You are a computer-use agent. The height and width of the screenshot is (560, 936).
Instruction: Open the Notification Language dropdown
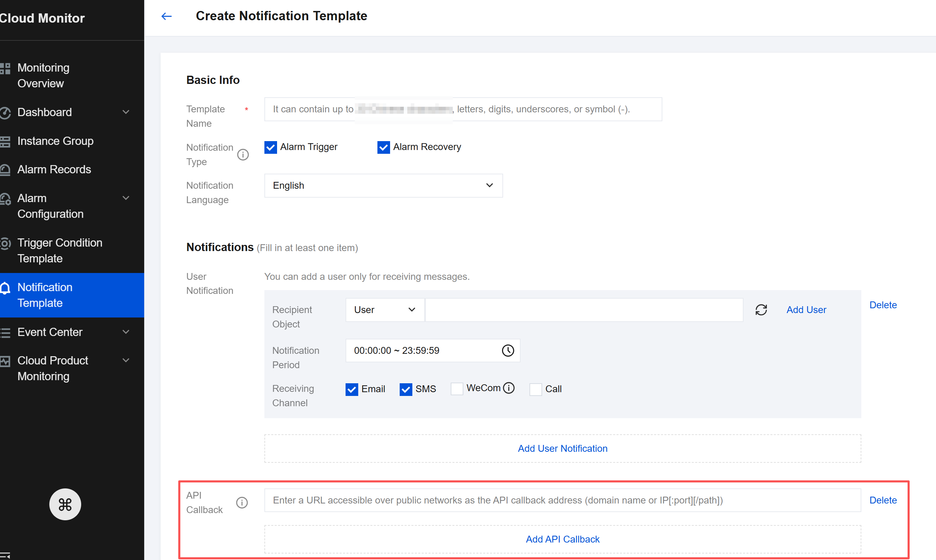tap(383, 186)
